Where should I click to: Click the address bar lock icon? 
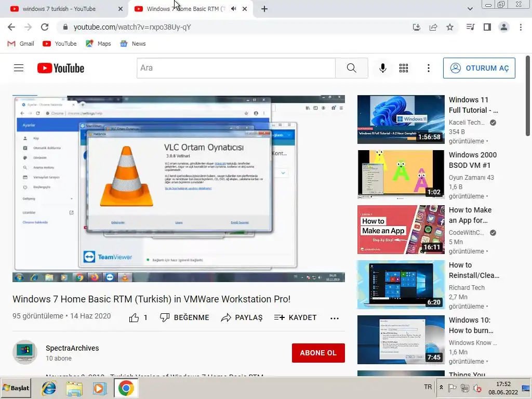65,27
